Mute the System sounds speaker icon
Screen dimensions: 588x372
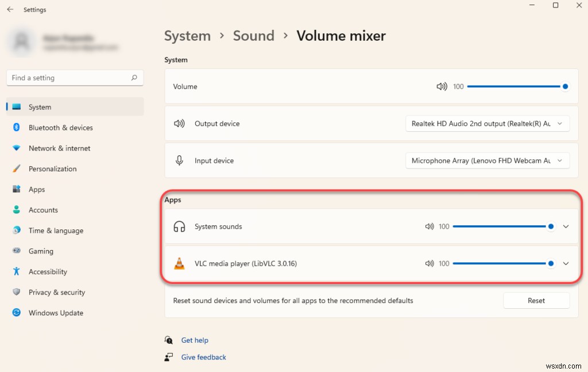pos(430,227)
